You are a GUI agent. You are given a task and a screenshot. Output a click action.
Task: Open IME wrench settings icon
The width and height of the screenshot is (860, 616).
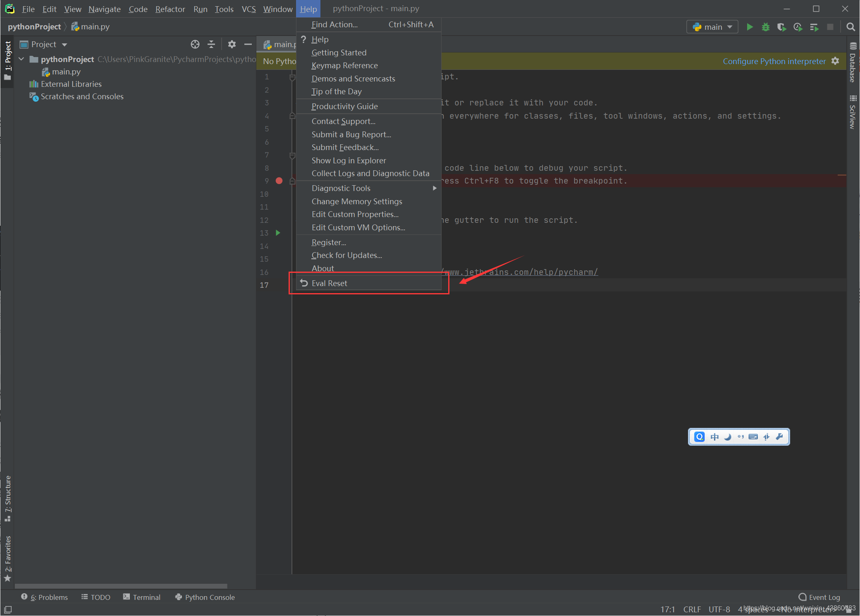coord(780,437)
